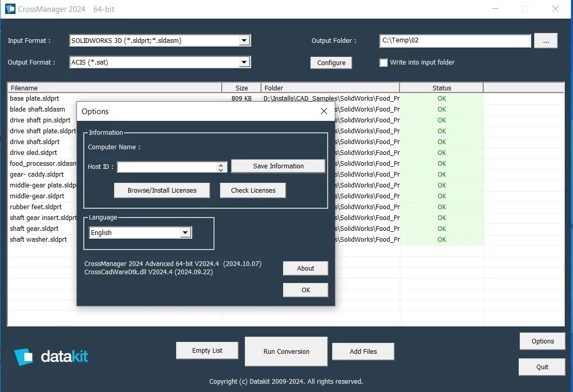The width and height of the screenshot is (573, 392).
Task: Sort by Filename column header
Action: 114,88
